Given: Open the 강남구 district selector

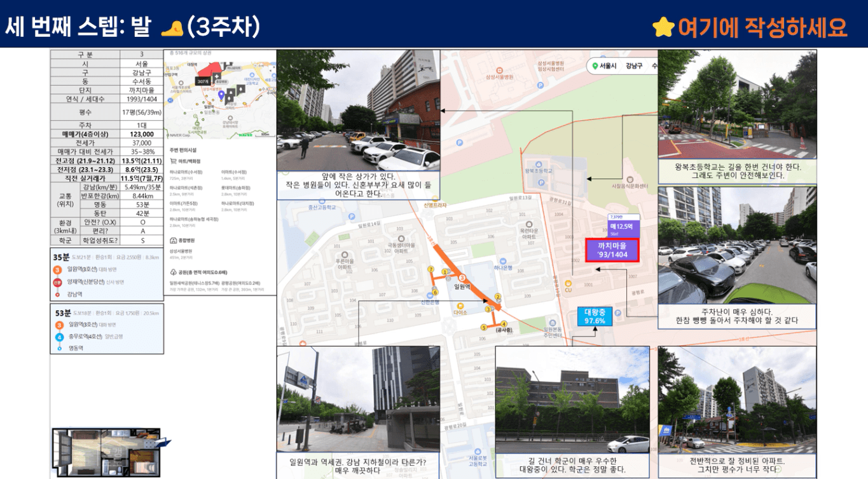Looking at the screenshot, I should click(634, 65).
